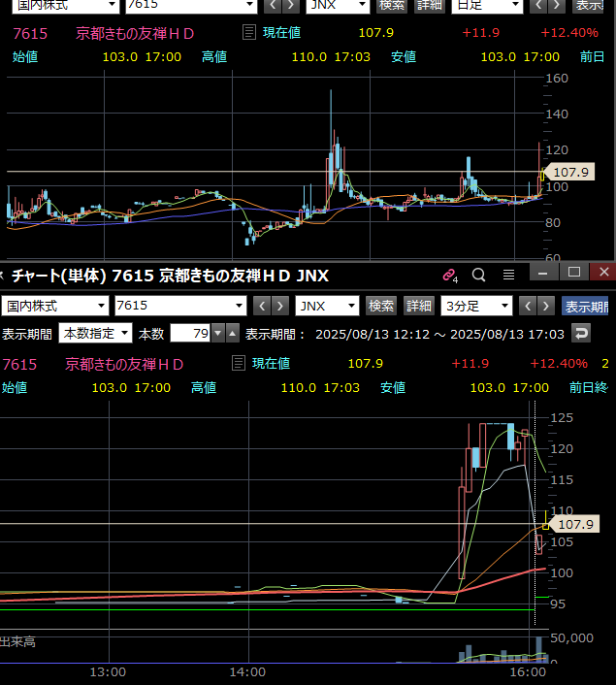Click the 7615 code text in upper chart
This screenshot has height=685, width=616.
(x=30, y=34)
